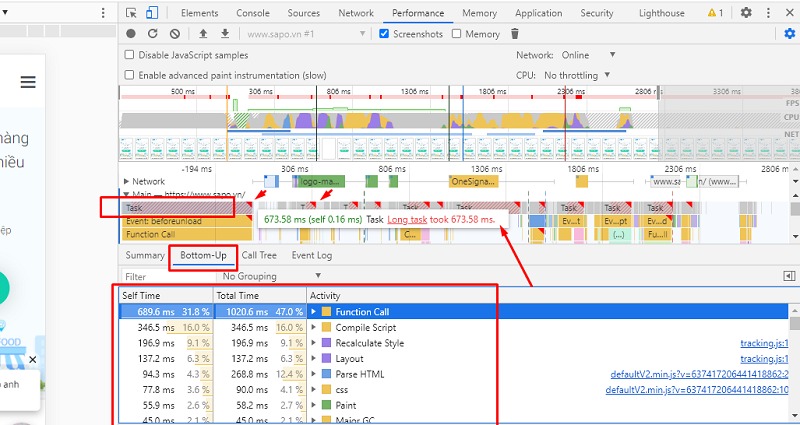Open the No Grouping dropdown
Image resolution: width=800 pixels, height=425 pixels.
pyautogui.click(x=272, y=276)
